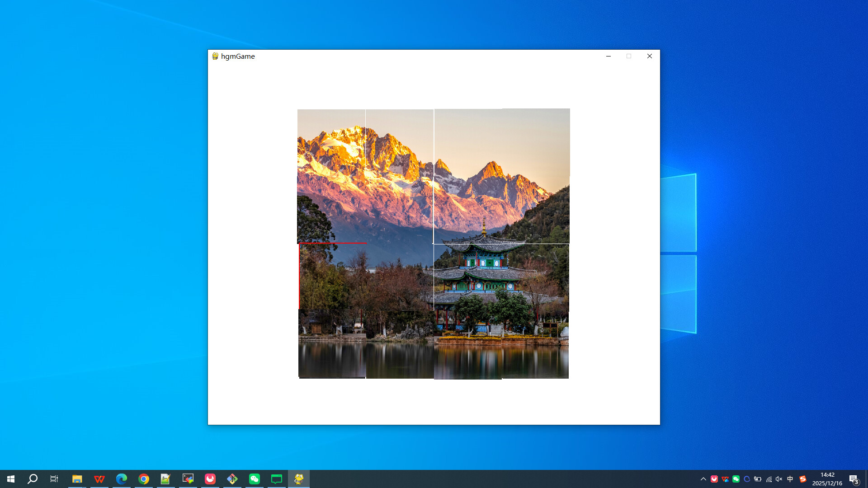868x488 pixels.
Task: Click the Sogou input icon in the tray
Action: 802,479
